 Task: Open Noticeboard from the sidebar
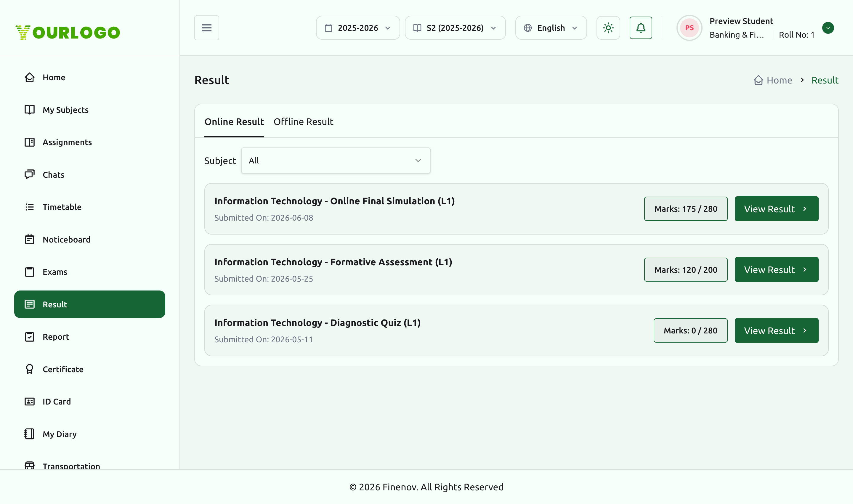click(90, 240)
